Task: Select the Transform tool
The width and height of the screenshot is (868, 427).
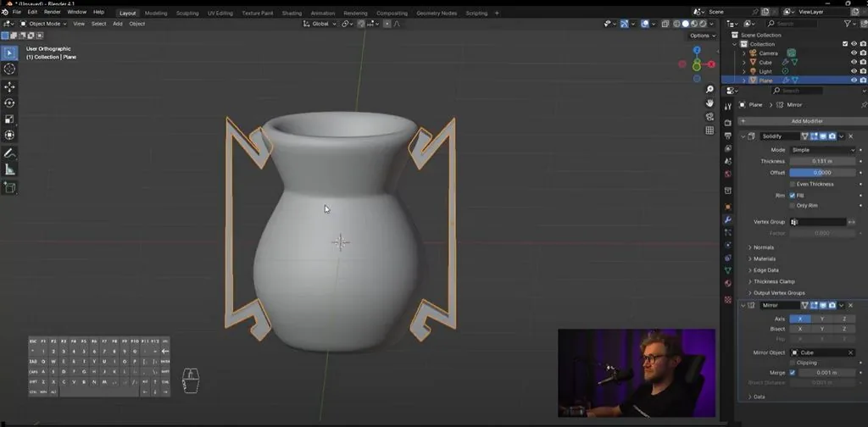Action: pos(9,135)
